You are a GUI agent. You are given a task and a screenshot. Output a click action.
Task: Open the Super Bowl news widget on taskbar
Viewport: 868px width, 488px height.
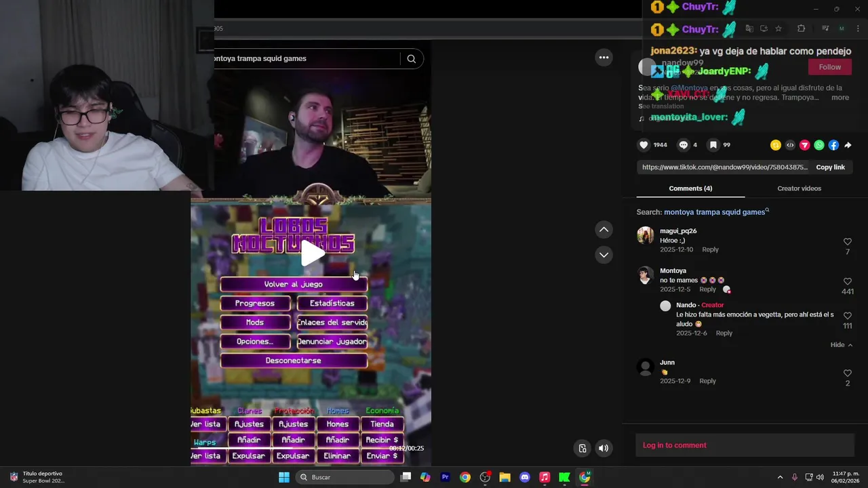(x=37, y=477)
